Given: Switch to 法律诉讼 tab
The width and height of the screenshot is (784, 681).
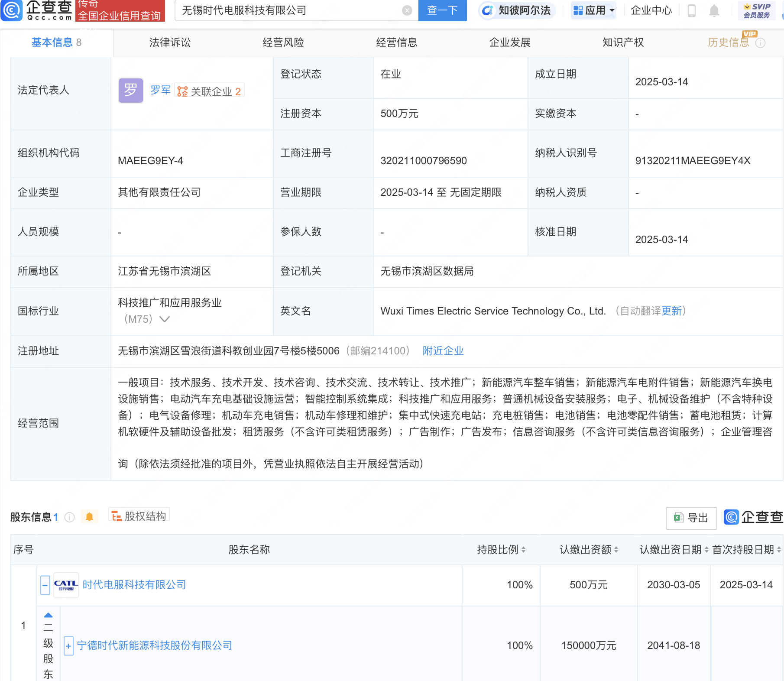Looking at the screenshot, I should pyautogui.click(x=170, y=42).
